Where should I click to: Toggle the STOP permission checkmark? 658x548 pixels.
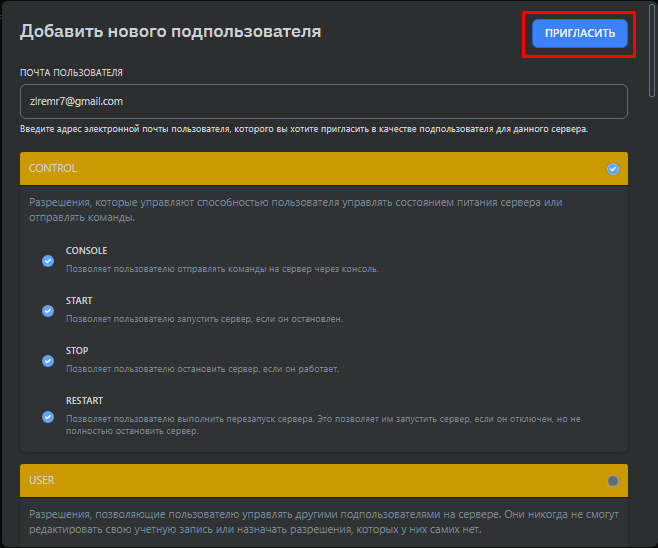pyautogui.click(x=48, y=361)
